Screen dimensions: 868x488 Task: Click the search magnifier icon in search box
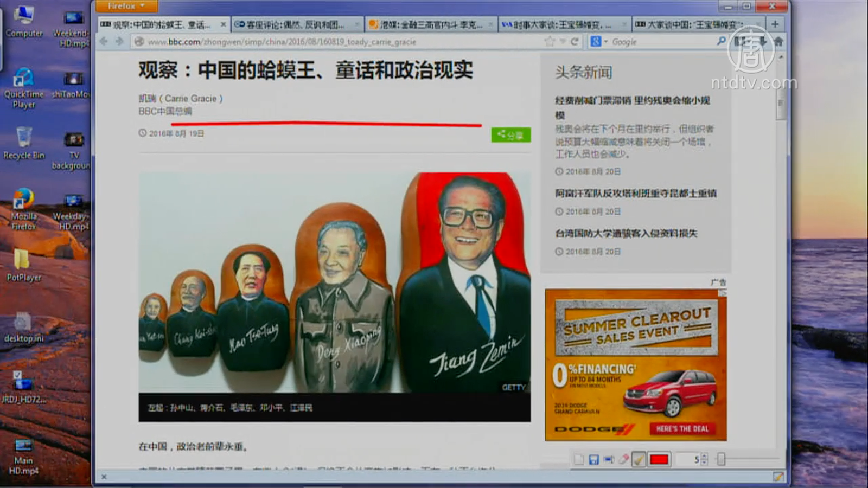[721, 41]
